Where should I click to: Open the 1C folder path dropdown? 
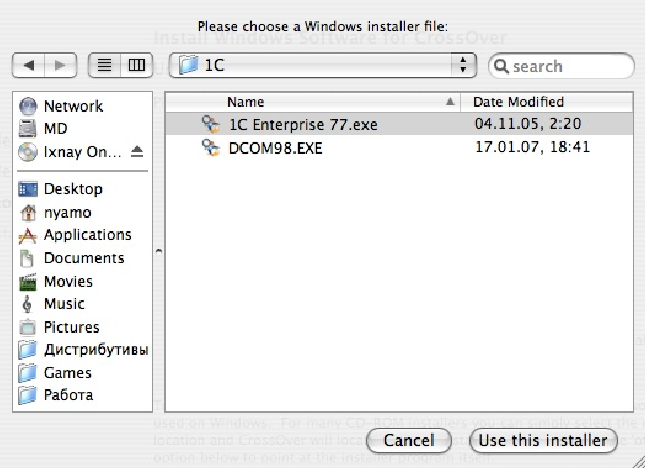[322, 66]
